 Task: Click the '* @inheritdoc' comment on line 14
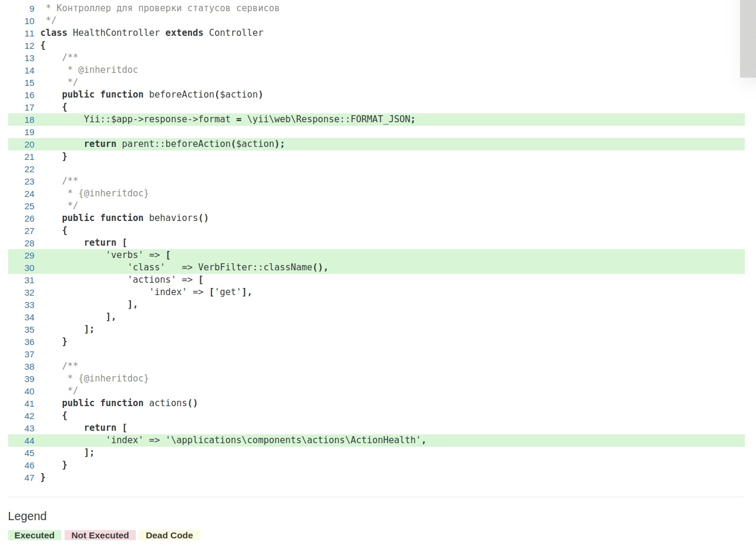103,70
